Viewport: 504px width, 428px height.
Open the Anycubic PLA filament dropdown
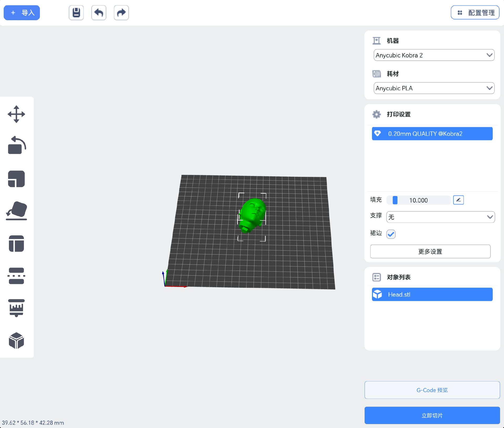point(433,88)
